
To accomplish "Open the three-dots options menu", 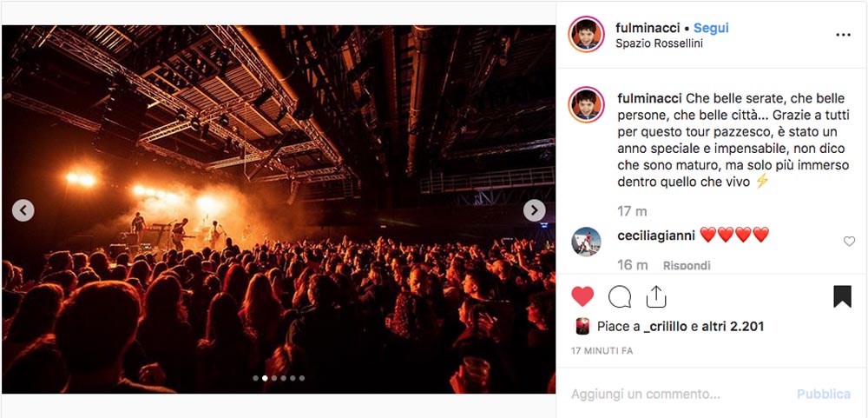I will click(843, 35).
